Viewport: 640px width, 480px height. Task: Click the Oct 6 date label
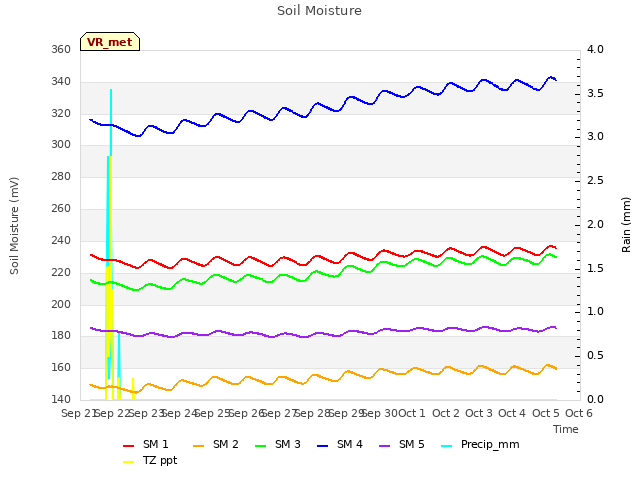579,413
